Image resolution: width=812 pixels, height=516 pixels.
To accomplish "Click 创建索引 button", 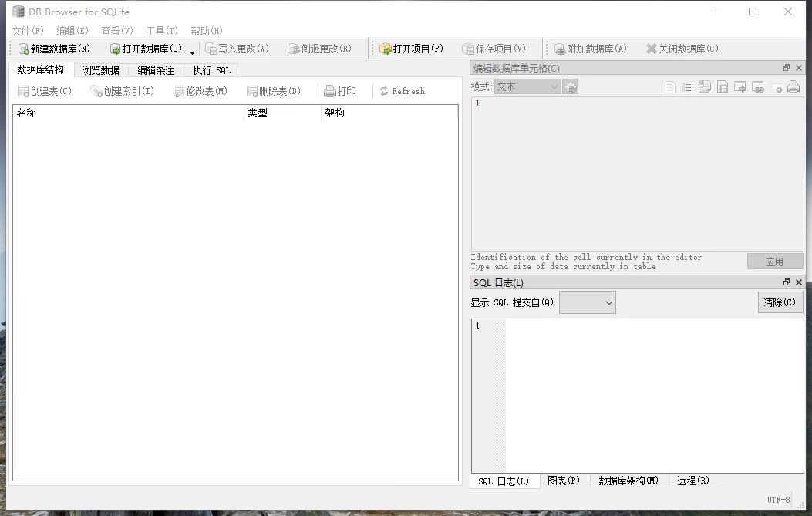I will 122,91.
